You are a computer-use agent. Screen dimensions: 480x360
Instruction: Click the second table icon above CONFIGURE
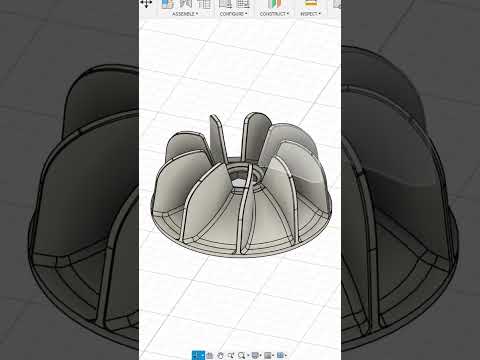(243, 4)
